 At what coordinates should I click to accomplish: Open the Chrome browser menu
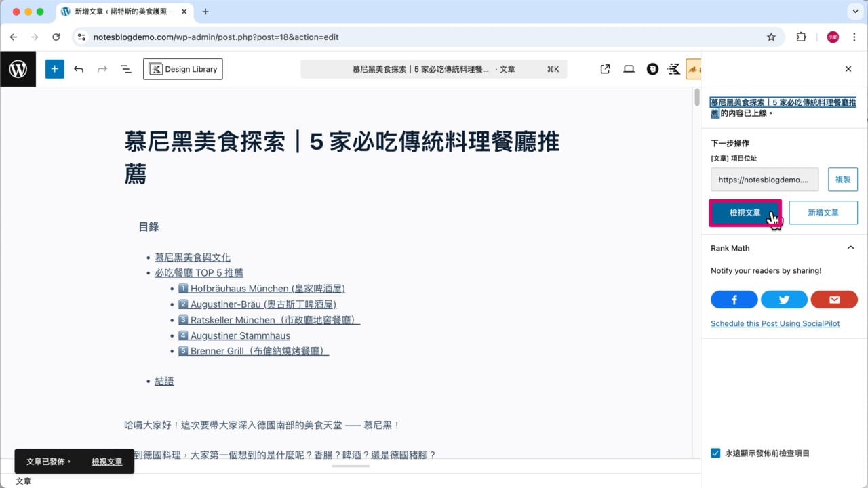tap(854, 37)
